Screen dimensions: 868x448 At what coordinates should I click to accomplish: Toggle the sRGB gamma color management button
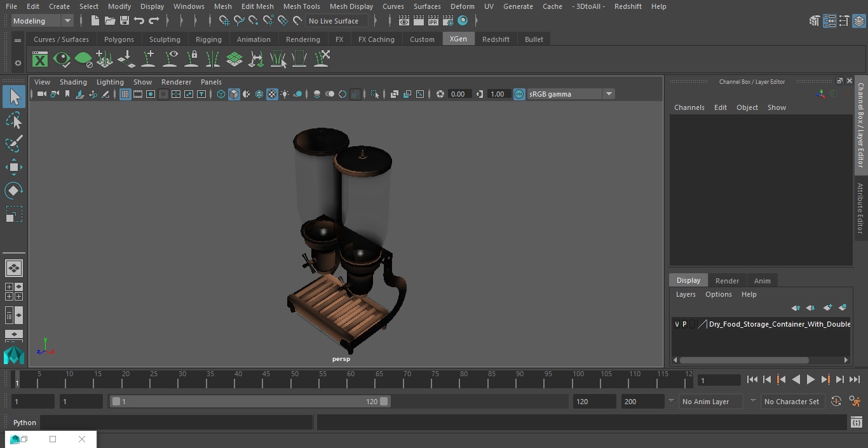pyautogui.click(x=519, y=94)
